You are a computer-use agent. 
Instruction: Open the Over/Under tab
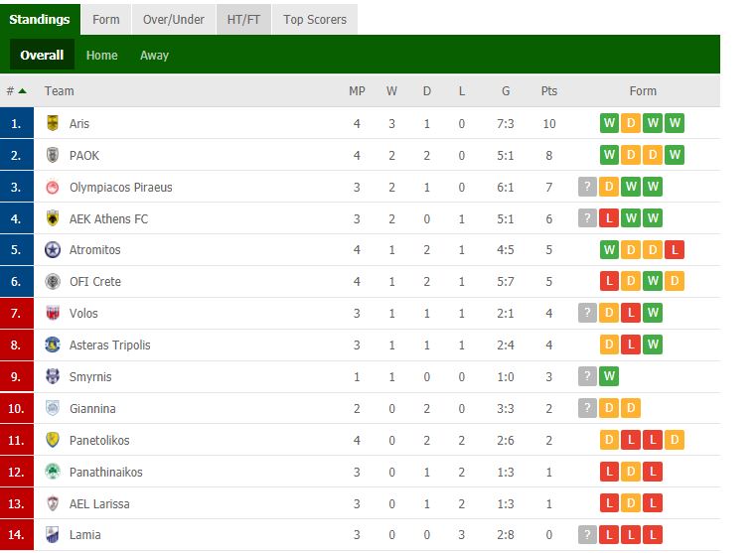pos(172,20)
